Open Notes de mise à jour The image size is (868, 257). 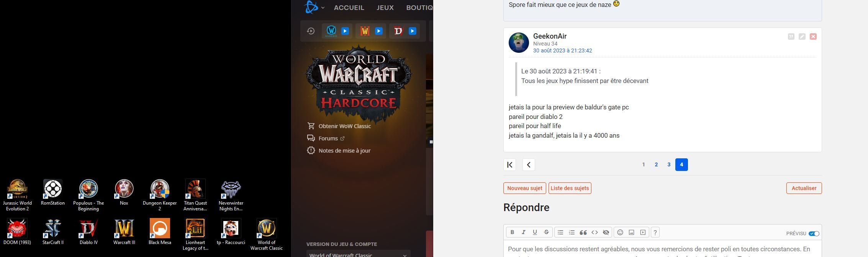click(x=339, y=150)
